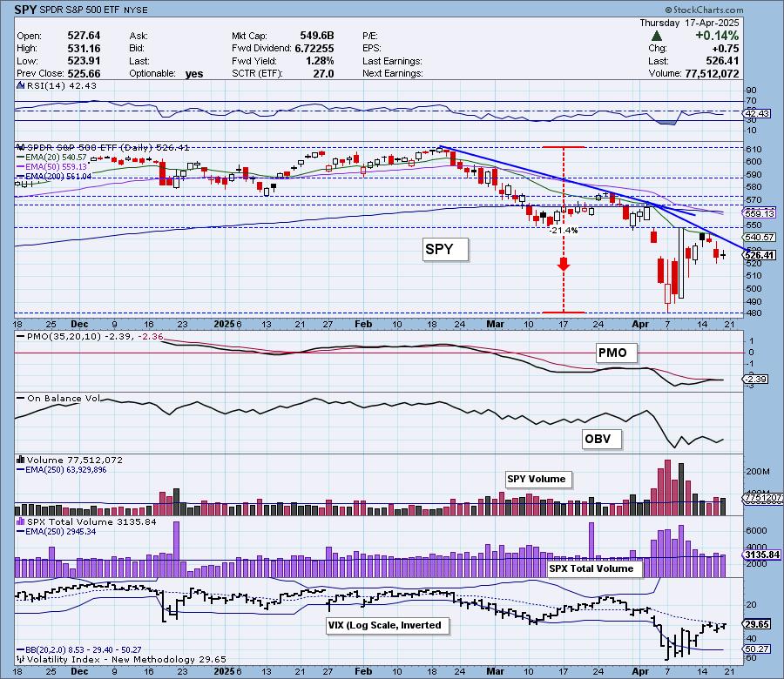Screen dimensions: 784x679
Task: Click the SPX Total Volume 3135.84 legend
Action: [91, 521]
